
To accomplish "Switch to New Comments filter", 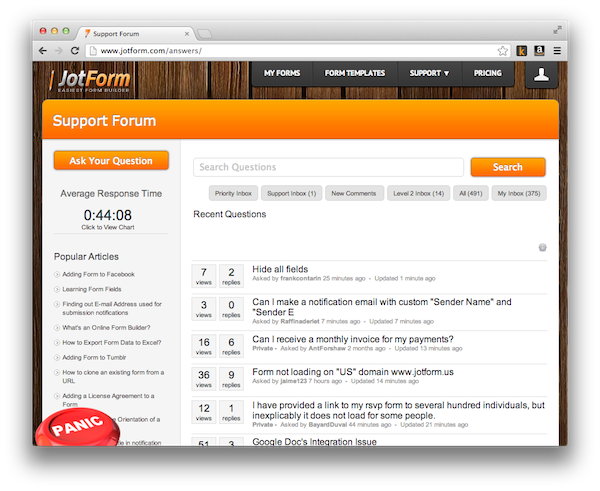I will point(354,193).
